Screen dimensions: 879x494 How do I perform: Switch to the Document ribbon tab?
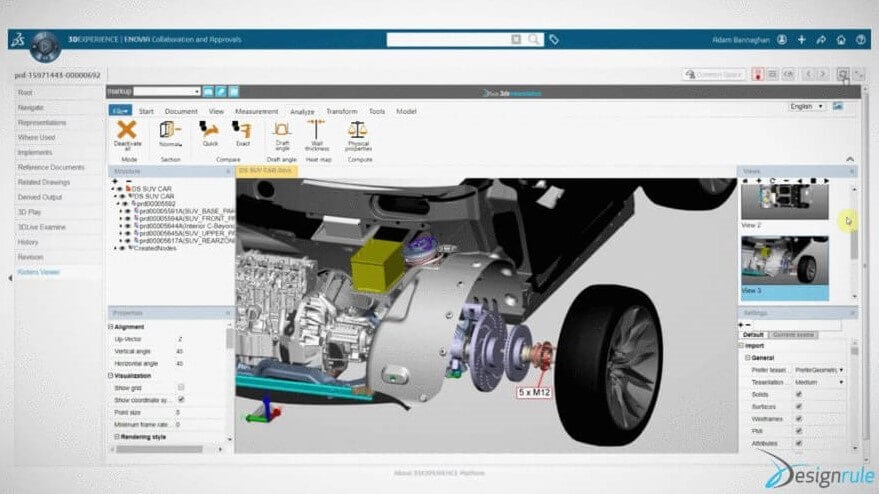[181, 112]
